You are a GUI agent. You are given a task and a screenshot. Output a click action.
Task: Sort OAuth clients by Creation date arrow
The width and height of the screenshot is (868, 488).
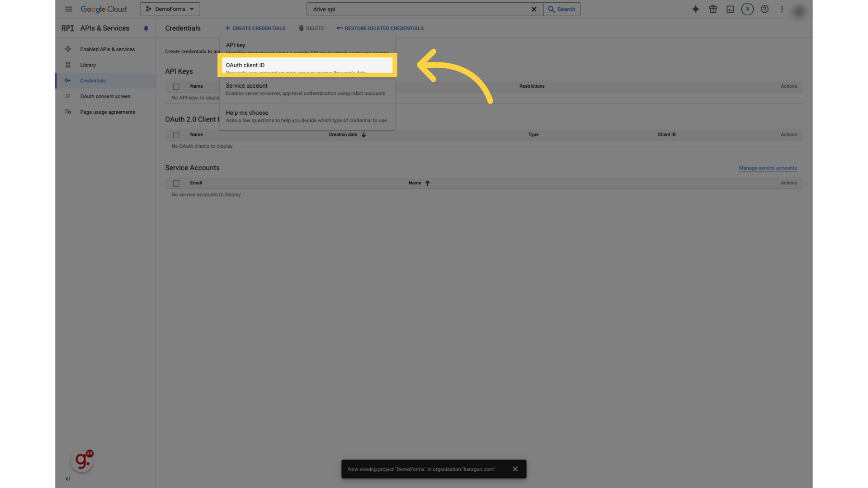[x=364, y=135]
